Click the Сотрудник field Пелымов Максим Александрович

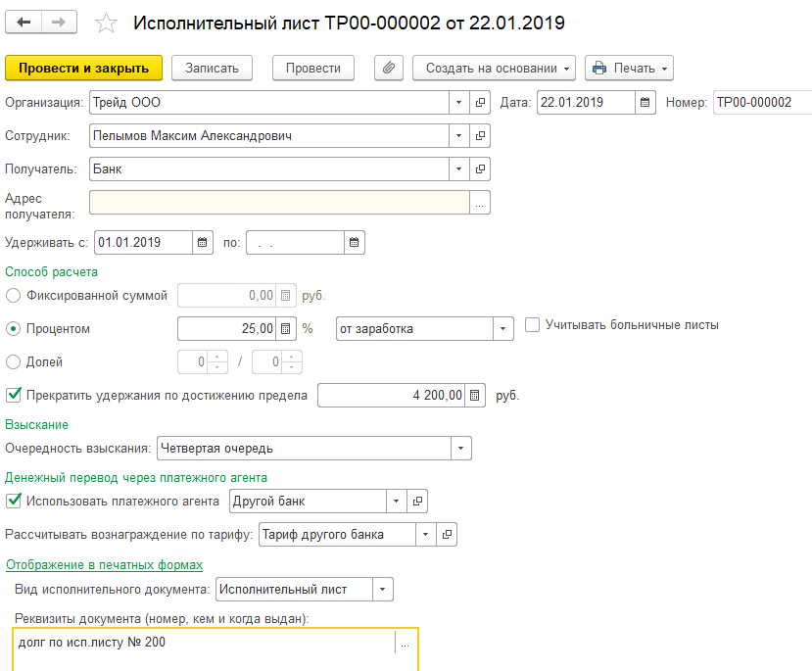[x=269, y=135]
